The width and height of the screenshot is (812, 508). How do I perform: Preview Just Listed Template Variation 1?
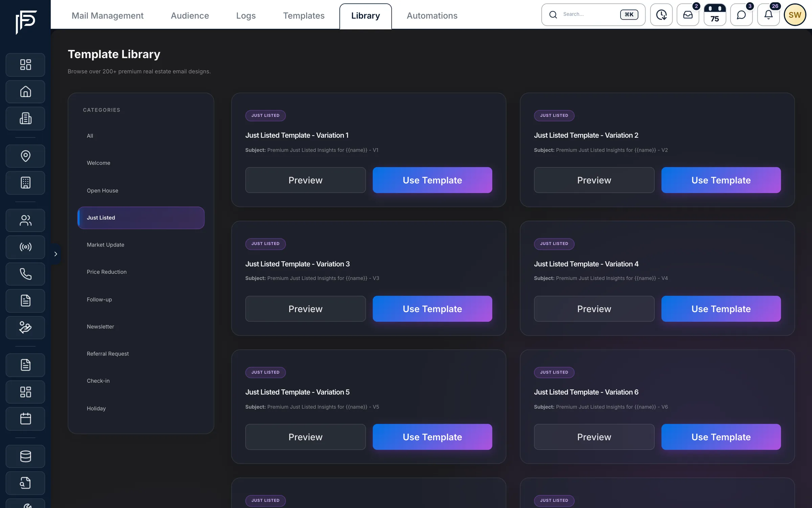pyautogui.click(x=306, y=180)
